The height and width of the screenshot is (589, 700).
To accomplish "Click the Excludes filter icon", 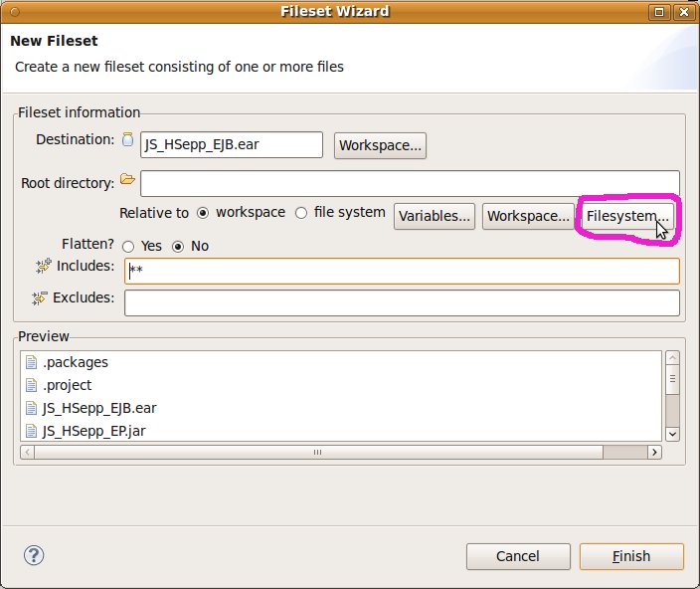I will point(40,297).
